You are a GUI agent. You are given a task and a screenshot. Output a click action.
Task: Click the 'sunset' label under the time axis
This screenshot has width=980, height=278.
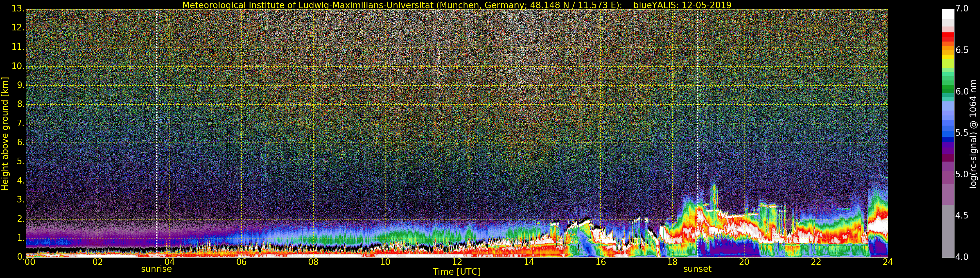coord(697,269)
